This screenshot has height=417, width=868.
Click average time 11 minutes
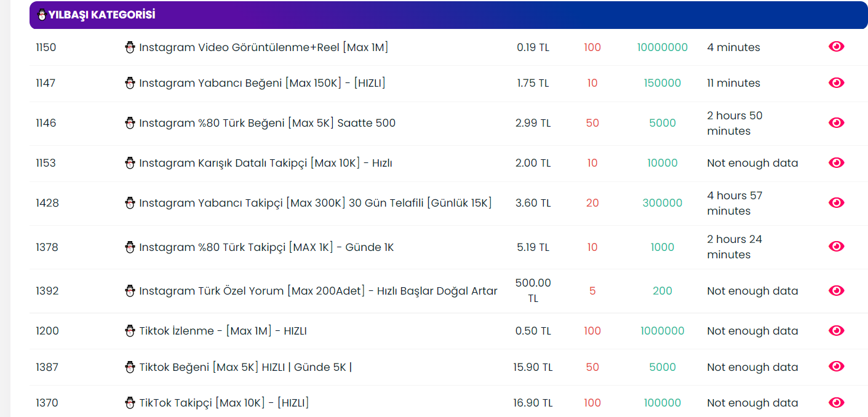click(733, 83)
